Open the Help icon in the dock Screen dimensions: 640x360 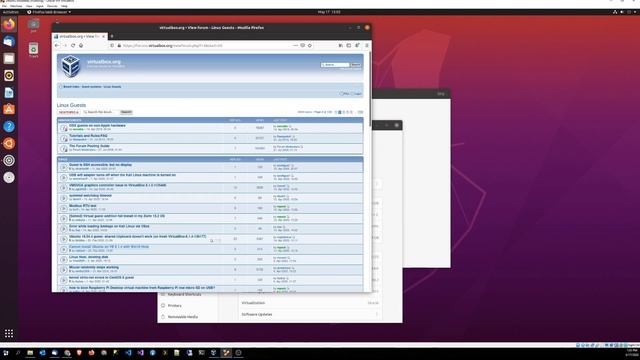tap(9, 127)
